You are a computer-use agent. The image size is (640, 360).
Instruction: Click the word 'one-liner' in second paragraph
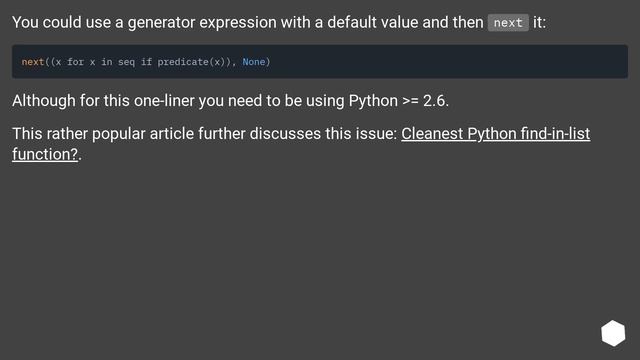[164, 101]
